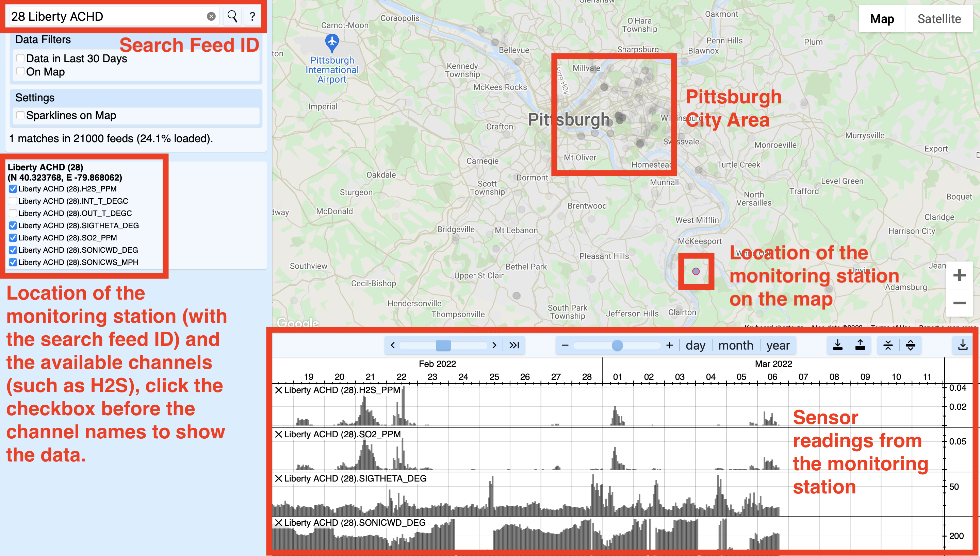Viewport: 980px width, 556px height.
Task: Uncheck Liberty ACHD (28).SONICWD_DEG channel
Action: 13,250
